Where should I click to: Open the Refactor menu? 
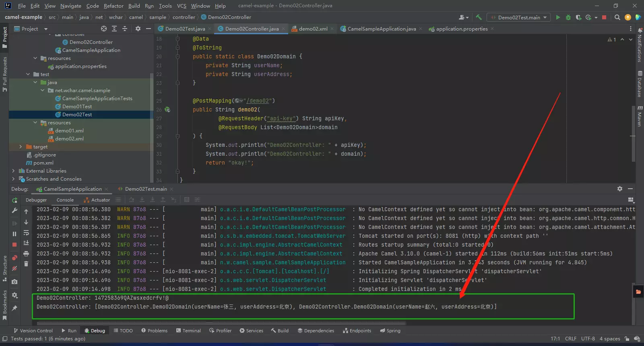coord(114,6)
